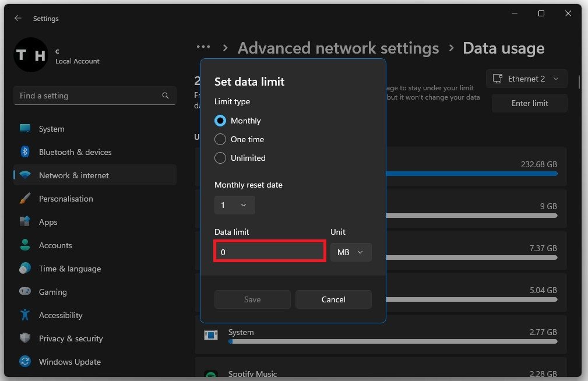The height and width of the screenshot is (381, 588).
Task: Open Privacy & security settings
Action: click(71, 338)
